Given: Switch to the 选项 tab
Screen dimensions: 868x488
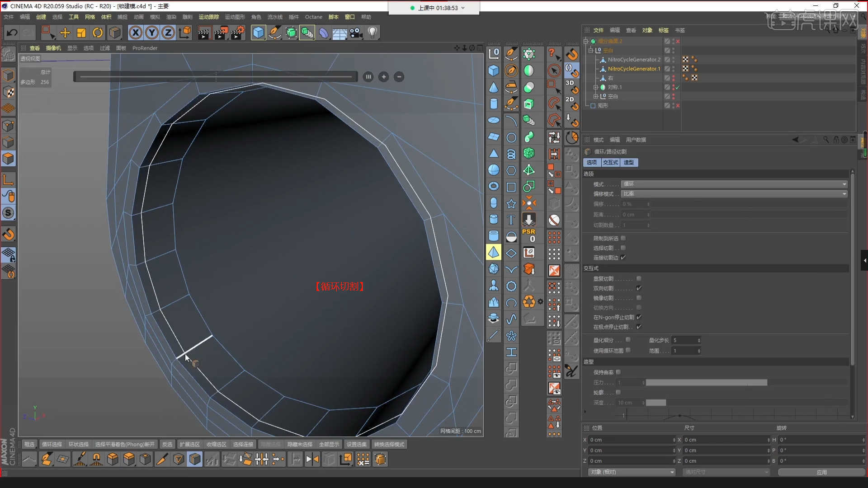Looking at the screenshot, I should (x=592, y=162).
